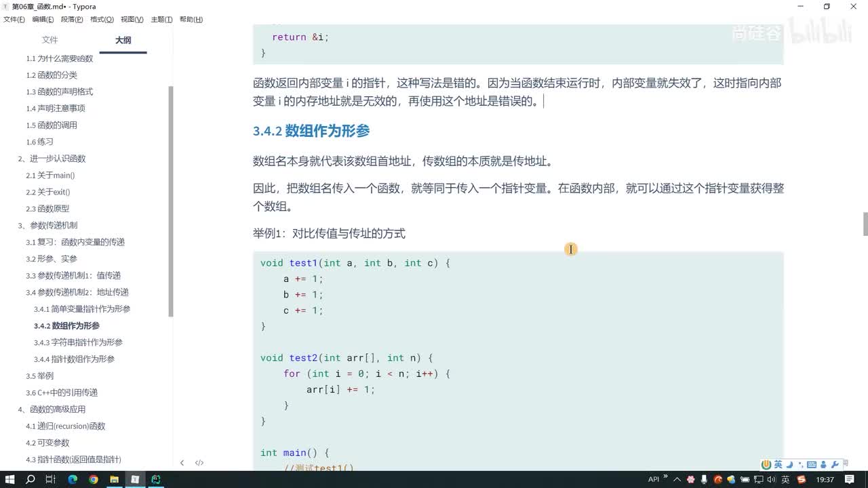
Task: Go to outline item 3.6 C++中的引用传递
Action: [62, 393]
